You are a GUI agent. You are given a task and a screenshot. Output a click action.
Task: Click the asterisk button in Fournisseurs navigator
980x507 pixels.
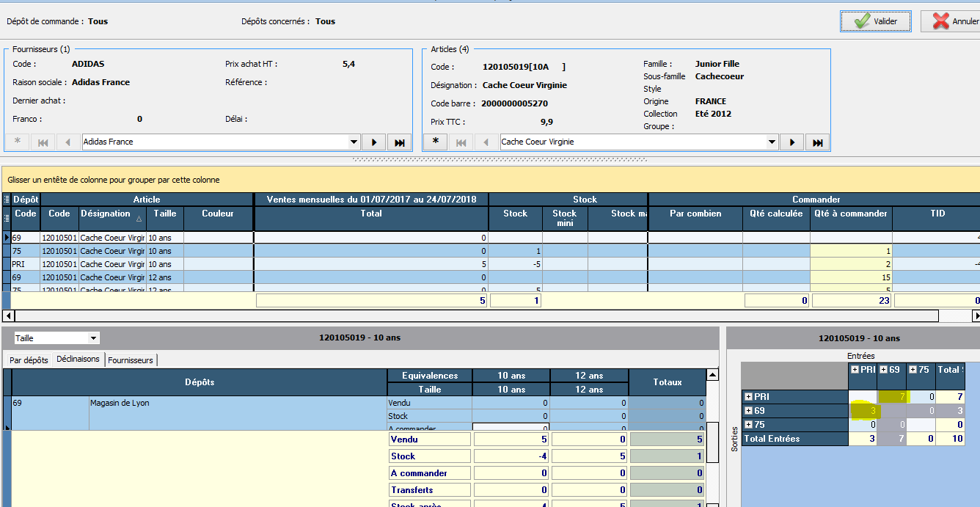click(18, 142)
